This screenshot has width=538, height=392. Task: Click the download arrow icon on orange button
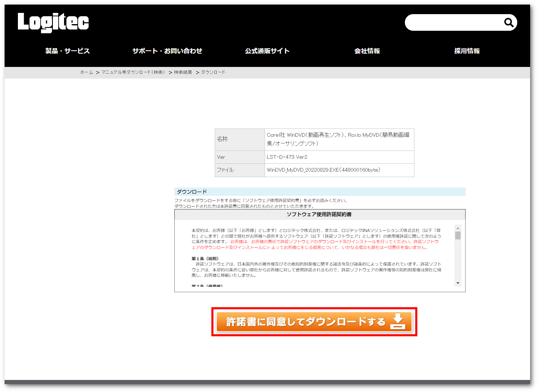pyautogui.click(x=398, y=321)
